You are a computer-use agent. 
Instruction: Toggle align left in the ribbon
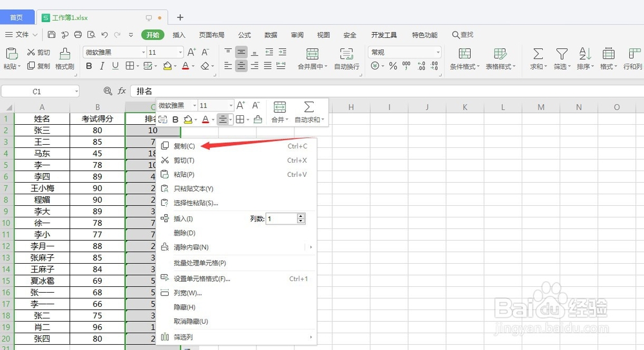click(228, 66)
